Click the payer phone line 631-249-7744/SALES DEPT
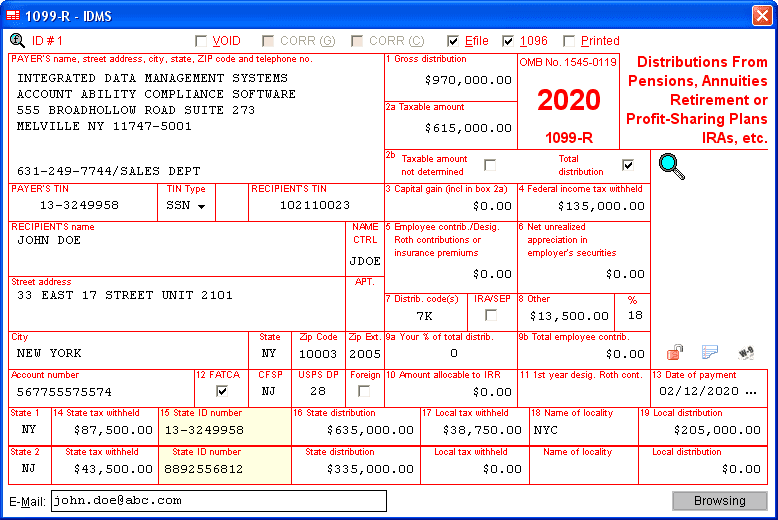778x520 pixels. pyautogui.click(x=109, y=171)
